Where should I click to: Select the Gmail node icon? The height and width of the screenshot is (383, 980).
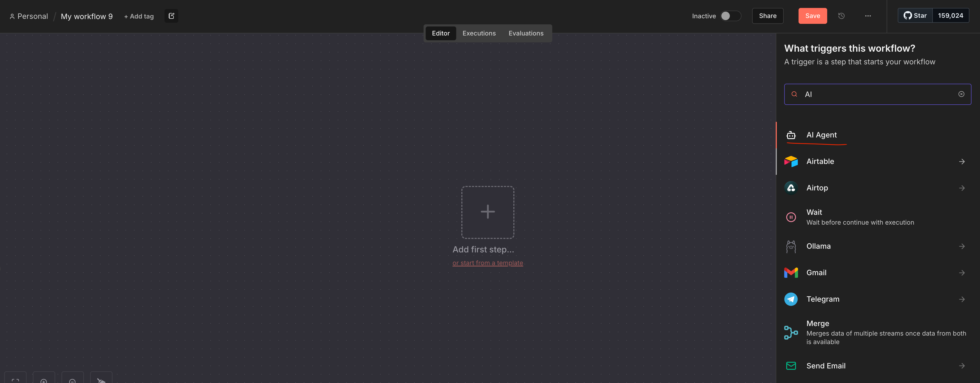coord(791,273)
